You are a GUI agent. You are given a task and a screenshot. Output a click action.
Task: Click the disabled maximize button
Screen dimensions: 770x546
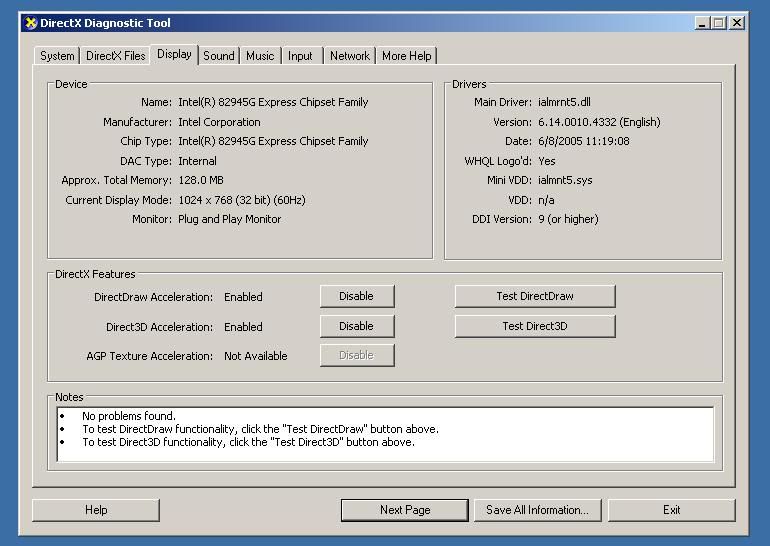pos(719,23)
